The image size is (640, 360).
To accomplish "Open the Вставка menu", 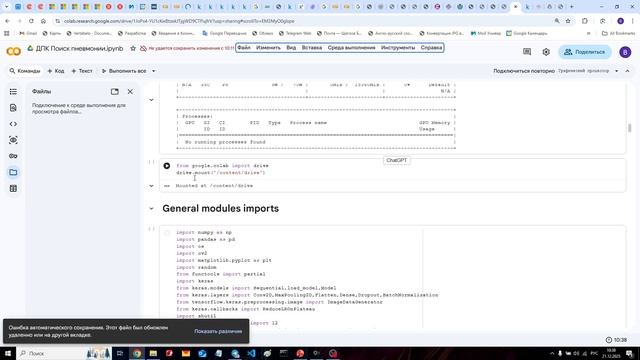I will click(312, 48).
